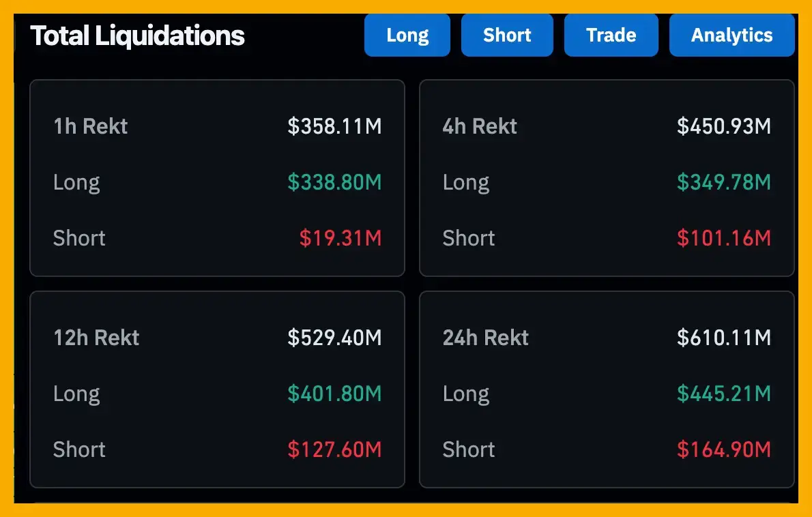Click the 1h long value $338.80M
This screenshot has width=812, height=517.
(334, 182)
